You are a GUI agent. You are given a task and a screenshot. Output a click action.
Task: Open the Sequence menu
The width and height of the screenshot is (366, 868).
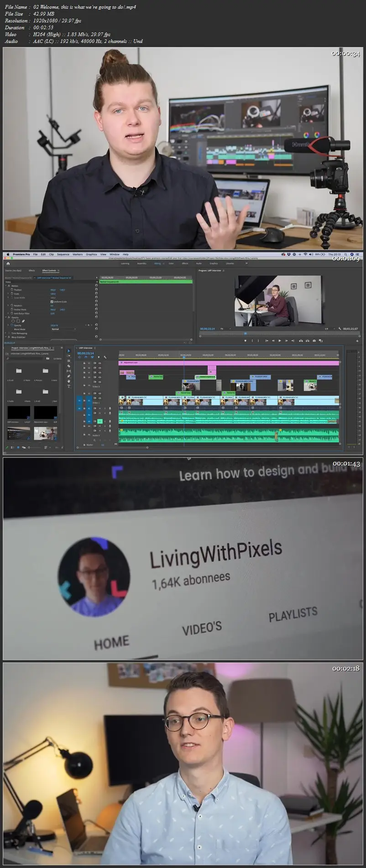[63, 254]
